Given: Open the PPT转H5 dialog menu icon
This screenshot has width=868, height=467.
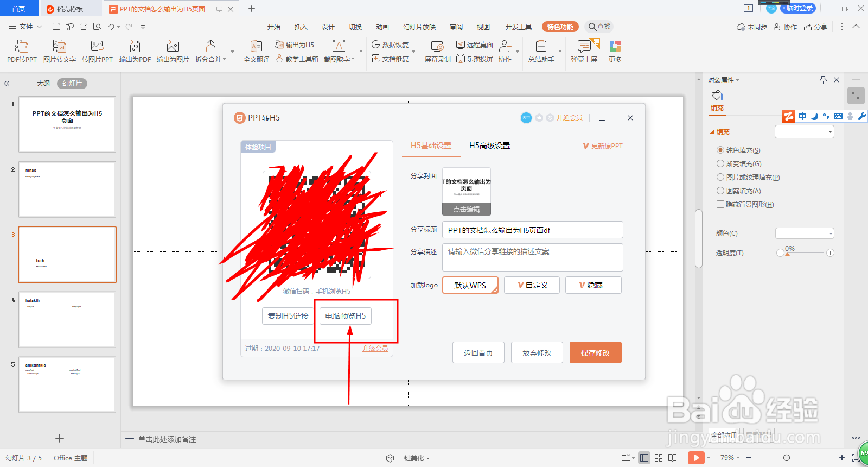Looking at the screenshot, I should pos(602,118).
